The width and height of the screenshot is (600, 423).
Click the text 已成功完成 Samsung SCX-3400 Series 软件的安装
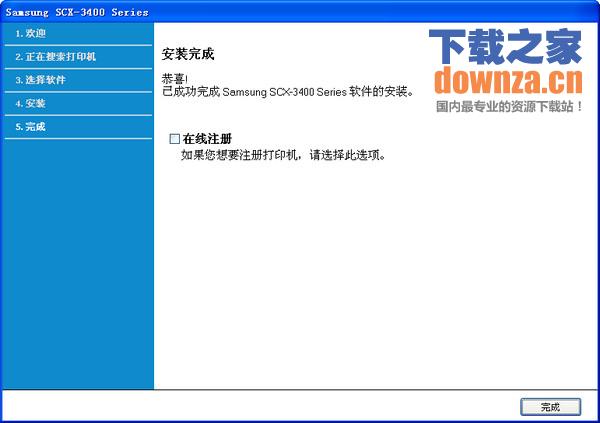pos(288,92)
